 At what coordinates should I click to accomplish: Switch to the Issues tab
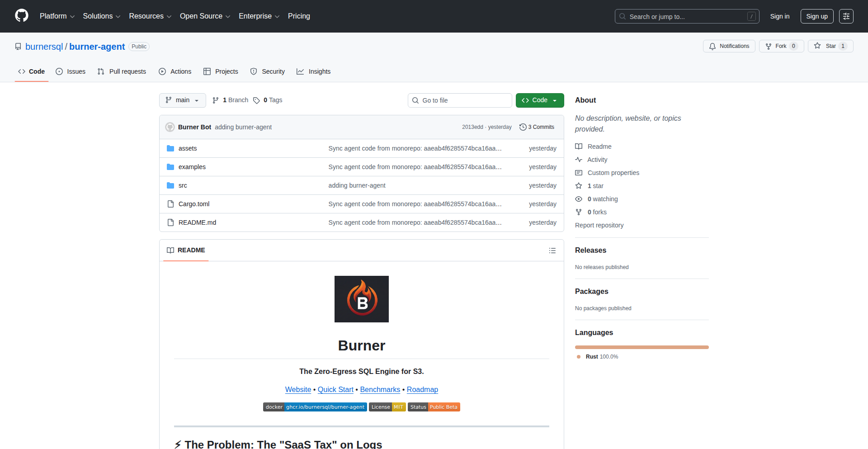(71, 71)
